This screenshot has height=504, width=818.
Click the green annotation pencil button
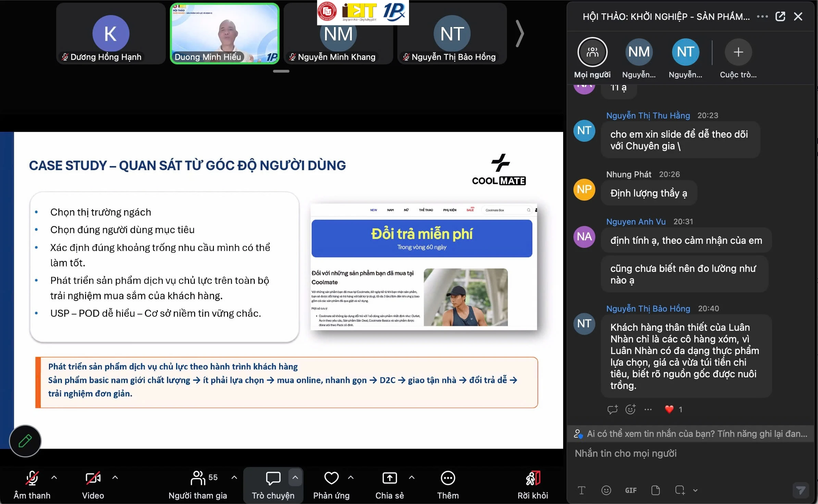[x=25, y=441]
